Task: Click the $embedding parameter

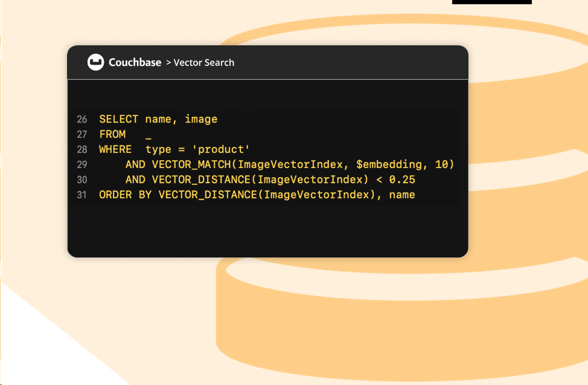Action: click(389, 164)
